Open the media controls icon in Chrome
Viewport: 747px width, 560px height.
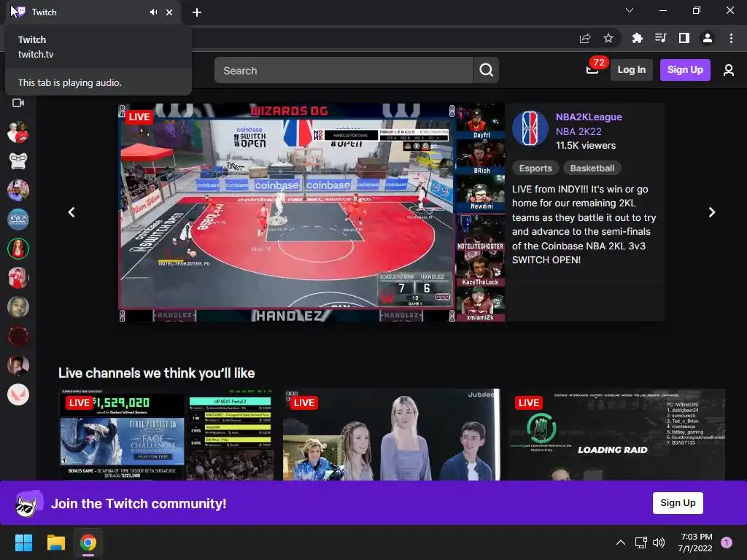660,38
